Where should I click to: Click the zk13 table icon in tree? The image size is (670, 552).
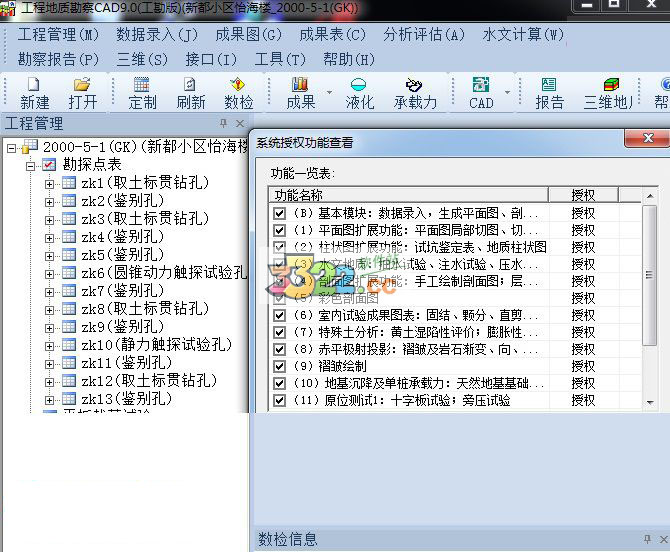coord(69,399)
